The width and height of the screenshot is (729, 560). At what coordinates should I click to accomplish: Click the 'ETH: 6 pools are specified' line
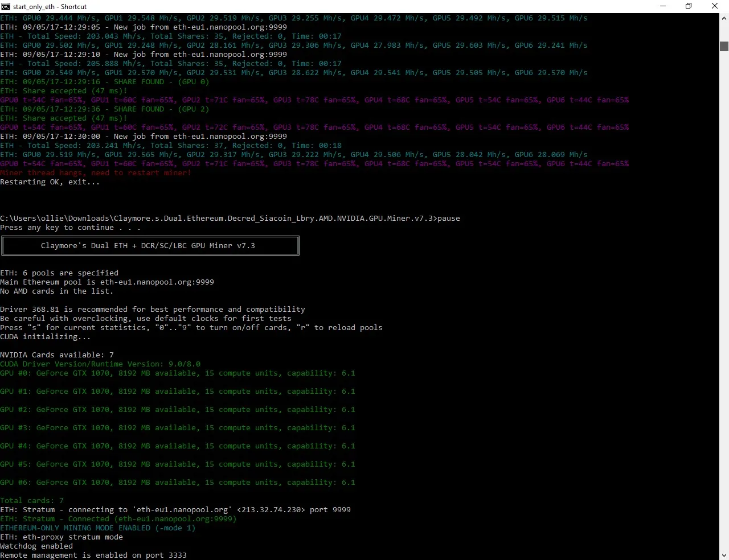point(59,273)
